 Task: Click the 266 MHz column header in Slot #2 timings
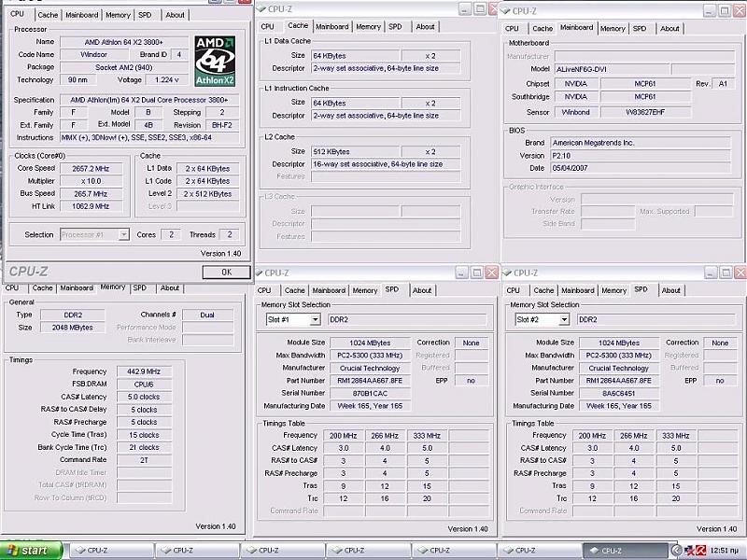pyautogui.click(x=634, y=435)
